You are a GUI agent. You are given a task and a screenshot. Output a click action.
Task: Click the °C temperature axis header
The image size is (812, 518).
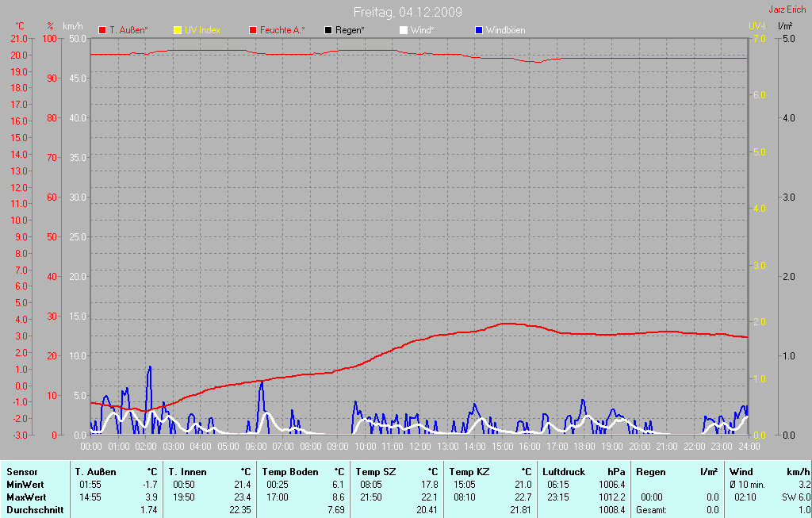20,26
